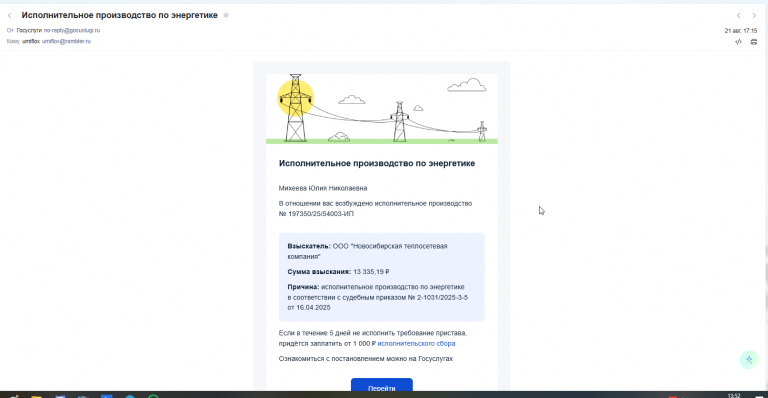Click case number № 197350/25/54003-ИП

[x=316, y=214]
